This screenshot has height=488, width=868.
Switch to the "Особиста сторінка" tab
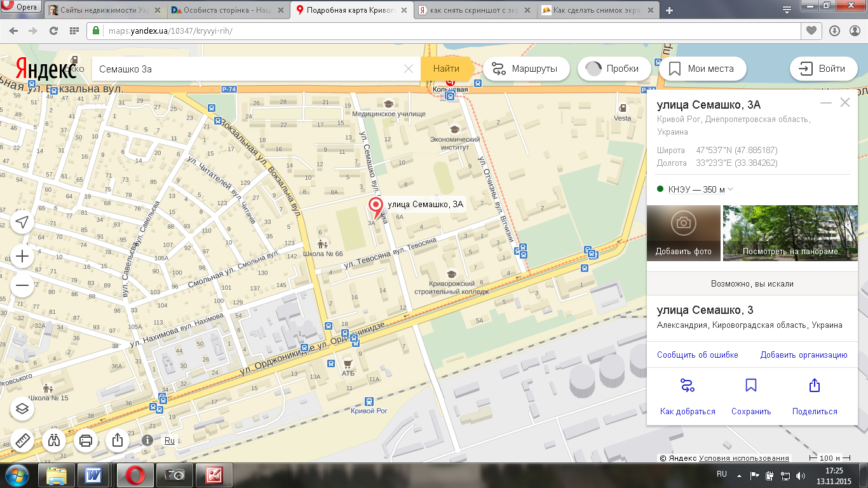[227, 10]
